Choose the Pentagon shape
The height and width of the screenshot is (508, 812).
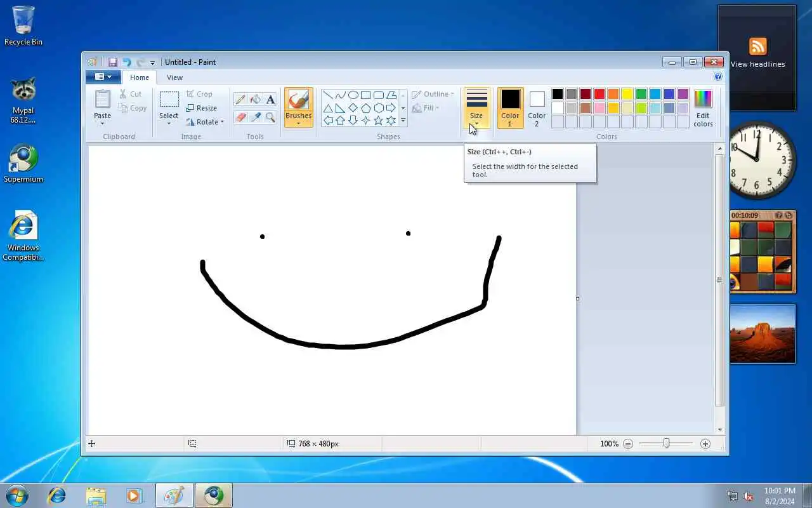coord(366,108)
